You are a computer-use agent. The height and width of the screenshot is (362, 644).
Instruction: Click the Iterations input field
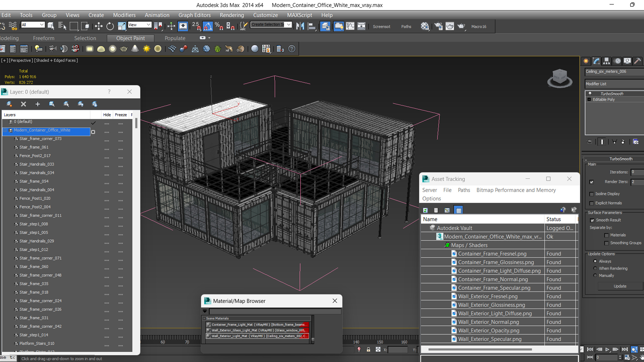point(637,172)
